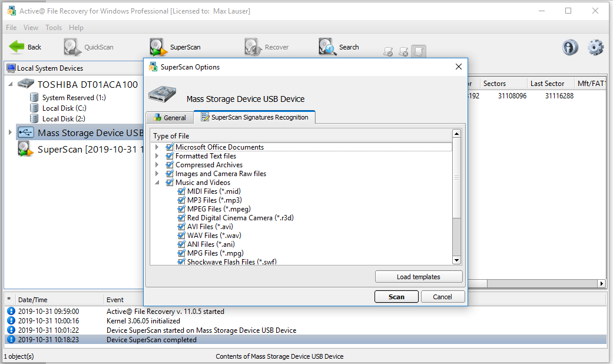613x364 pixels.
Task: Click the first small disk-check toolbar icon
Action: 388,52
